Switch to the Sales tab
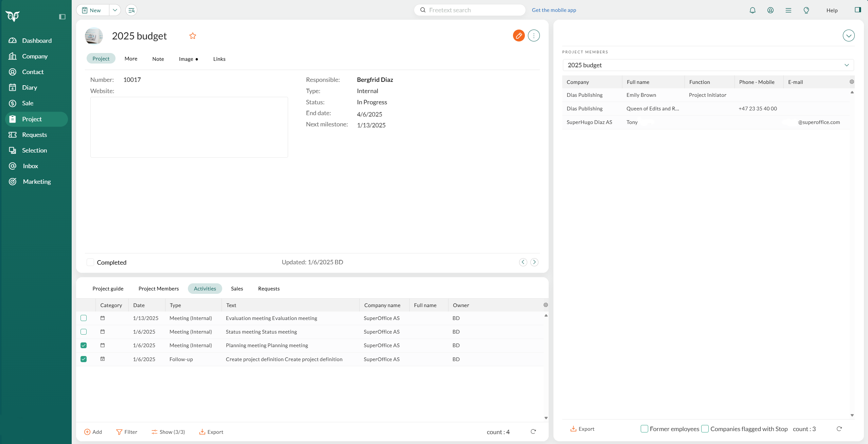Viewport: 868px width, 444px height. 237,289
